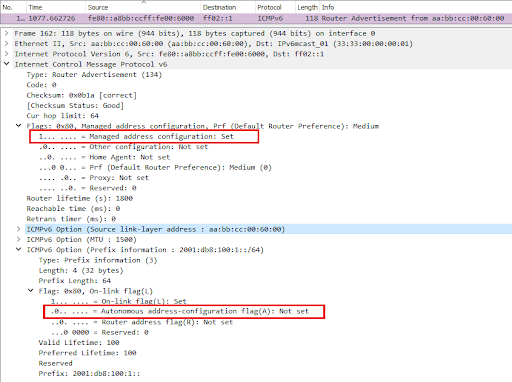Image resolution: width=512 pixels, height=382 pixels.
Task: Select Type: Router Advertisement (134) line
Action: (94, 75)
